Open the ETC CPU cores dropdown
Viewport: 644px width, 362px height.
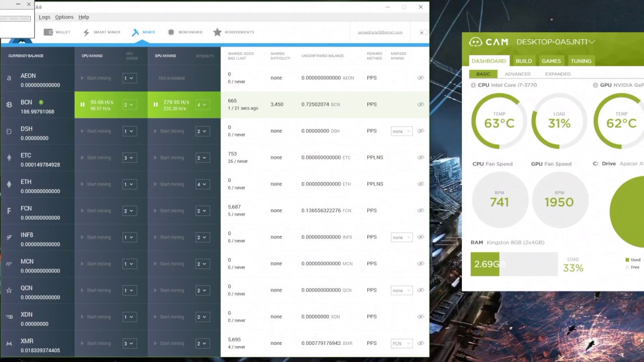[x=129, y=158]
